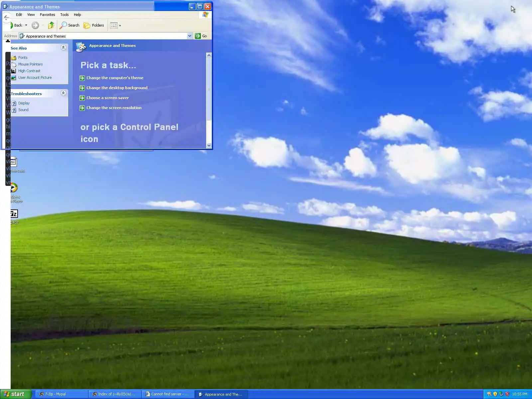The image size is (532, 399).
Task: Click the Appearance and Themes palette icon
Action: point(81,47)
